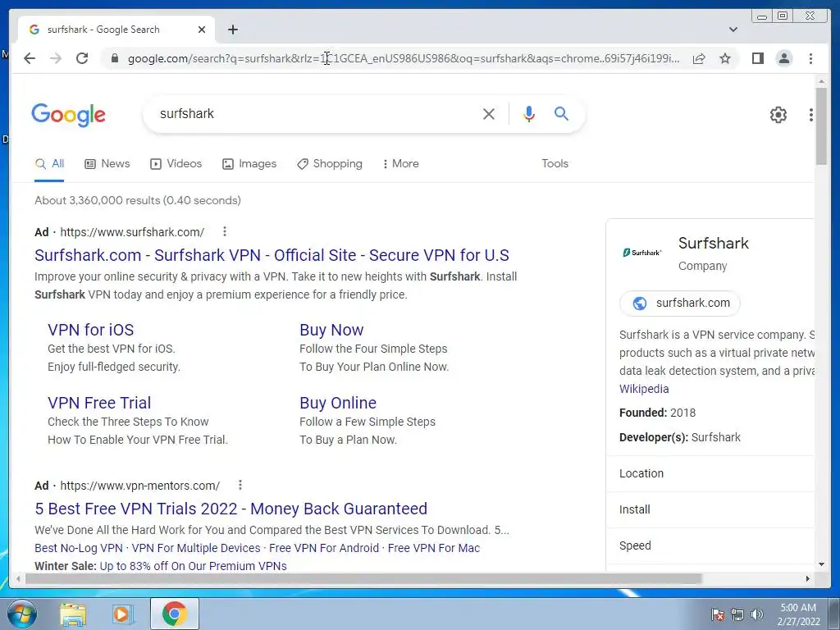
Task: Open the VPN Free Trial sitelink
Action: (99, 403)
